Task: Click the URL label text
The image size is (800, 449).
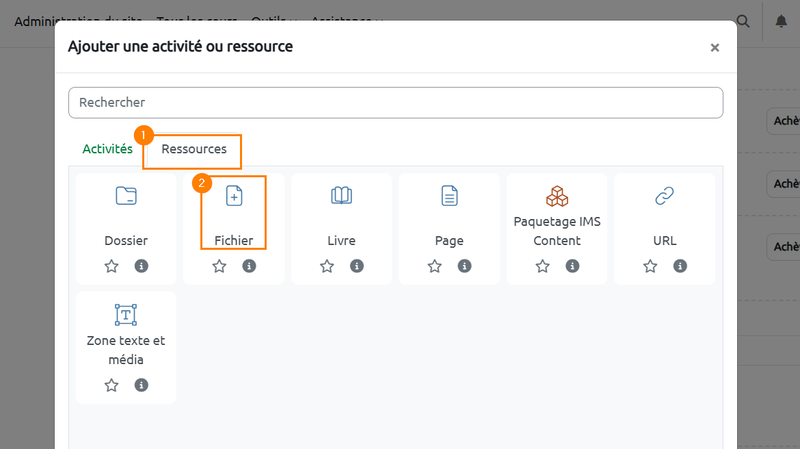Action: click(665, 241)
